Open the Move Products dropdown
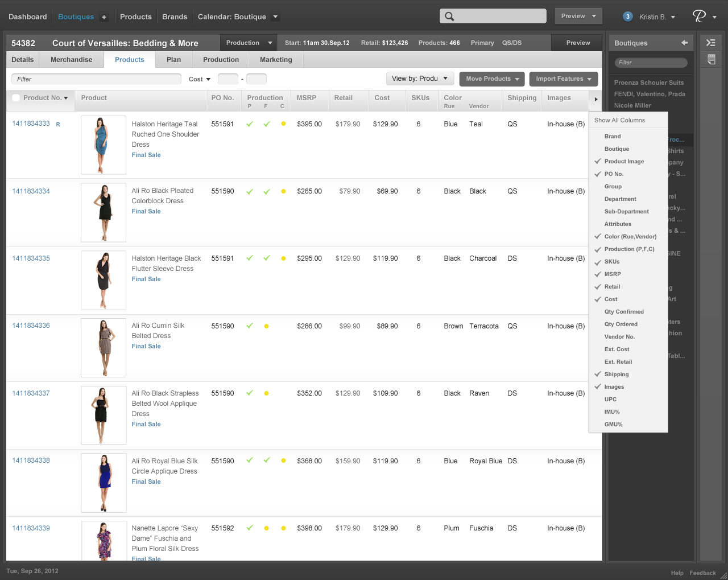Viewport: 728px width, 580px height. 493,79
